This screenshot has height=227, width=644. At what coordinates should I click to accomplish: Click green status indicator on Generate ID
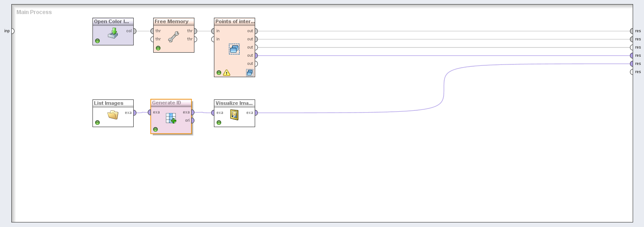click(x=155, y=129)
